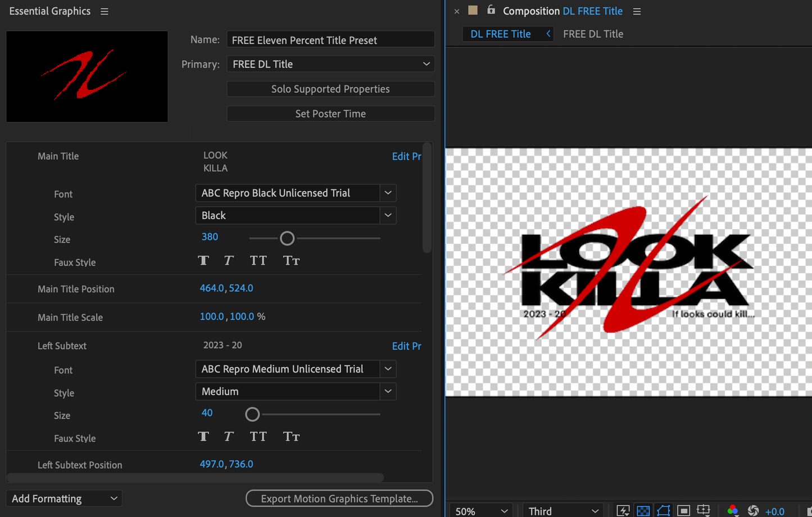This screenshot has width=812, height=517.
Task: Open the Essential Graphics panel menu
Action: [x=105, y=11]
